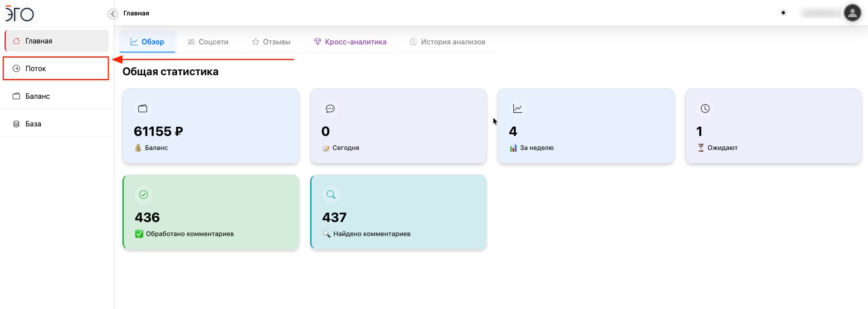868x309 pixels.
Task: Switch to the Обзор tab
Action: pos(147,42)
